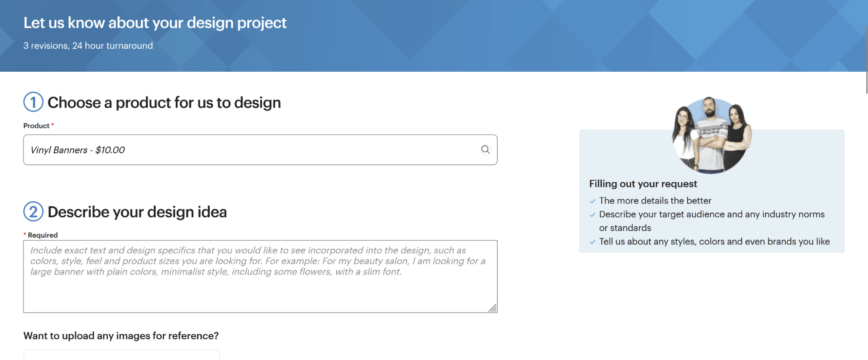Viewport: 868px width, 360px height.
Task: Click the "Describe your design idea" heading
Action: click(x=137, y=212)
